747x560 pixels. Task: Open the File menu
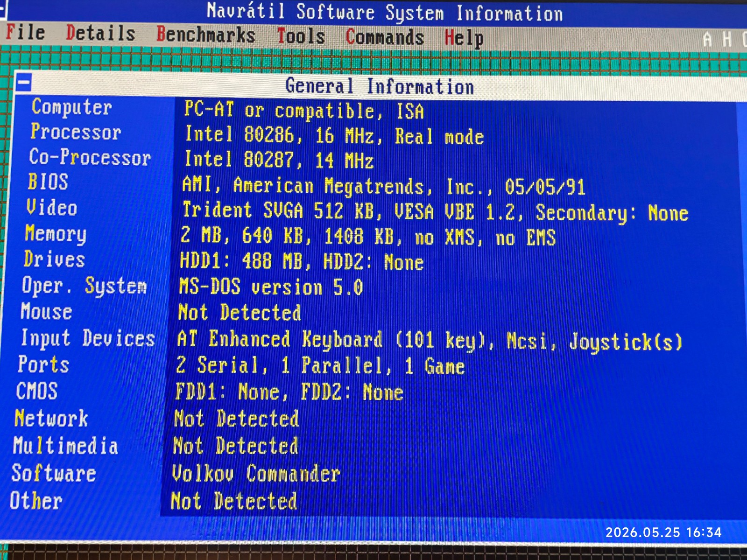(x=25, y=33)
